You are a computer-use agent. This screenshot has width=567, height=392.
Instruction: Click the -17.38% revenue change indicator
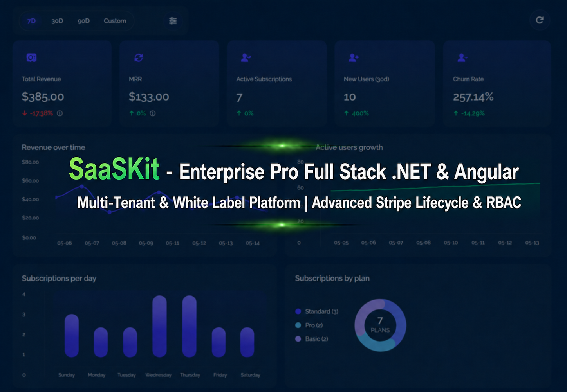coord(38,113)
